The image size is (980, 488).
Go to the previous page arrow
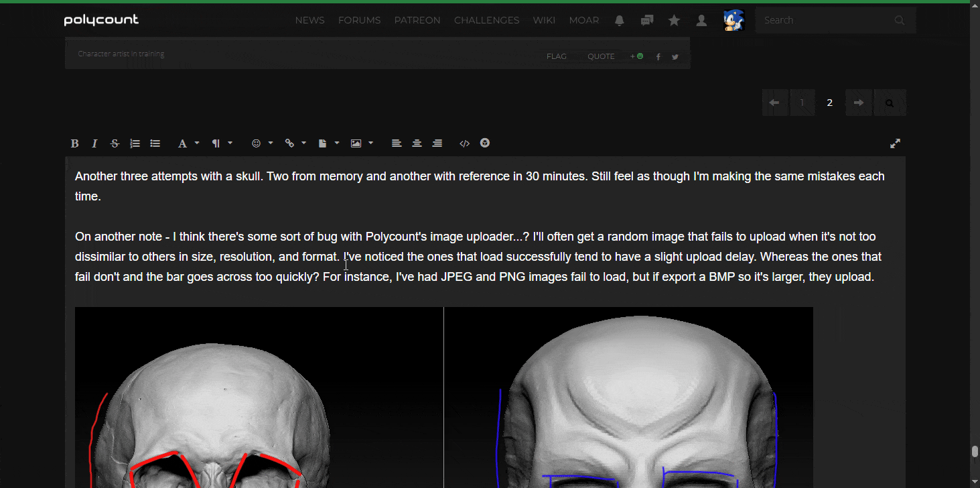point(775,103)
